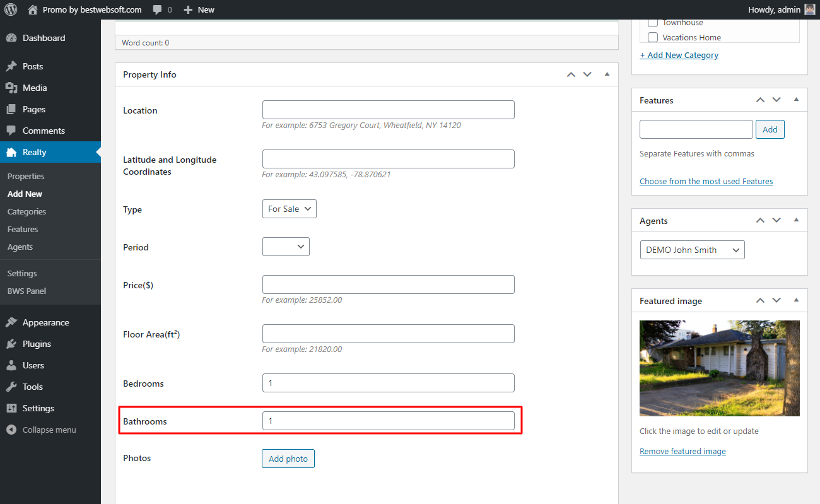The image size is (820, 504).
Task: Click Add New Category link
Action: pyautogui.click(x=679, y=55)
